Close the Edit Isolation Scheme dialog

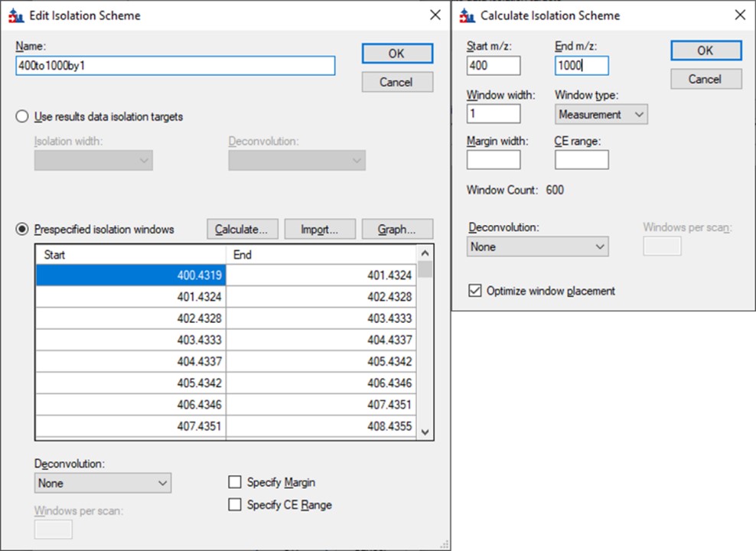(x=435, y=15)
